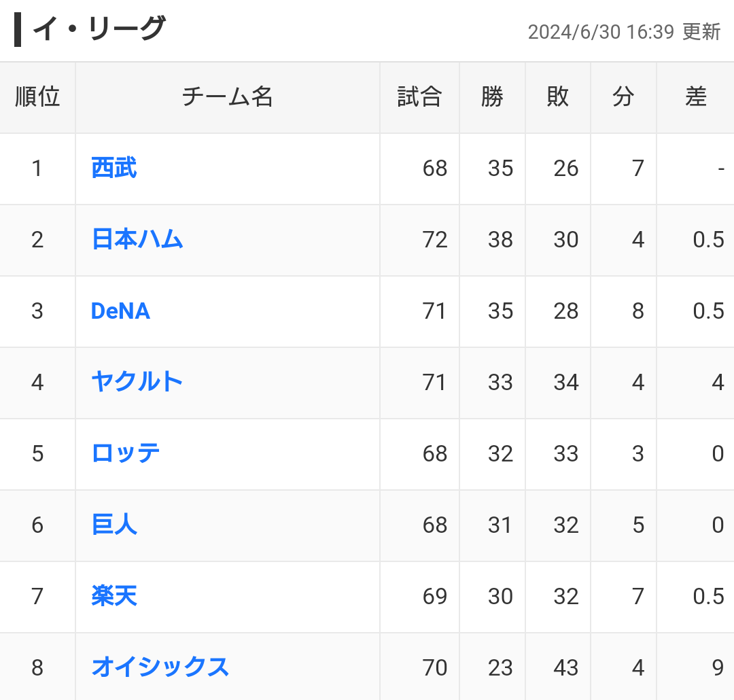Click the 敗 column header
This screenshot has width=734, height=700.
coord(557,97)
